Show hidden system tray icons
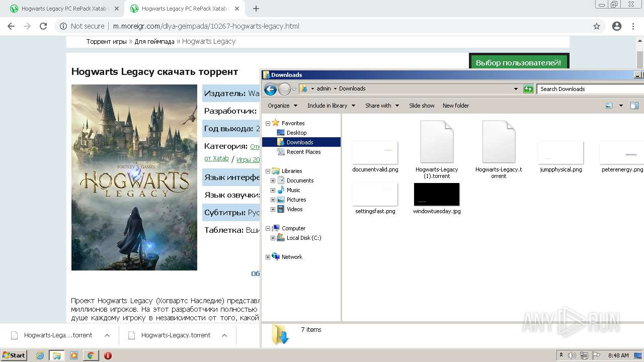The width and height of the screenshot is (644, 362). 561,355
